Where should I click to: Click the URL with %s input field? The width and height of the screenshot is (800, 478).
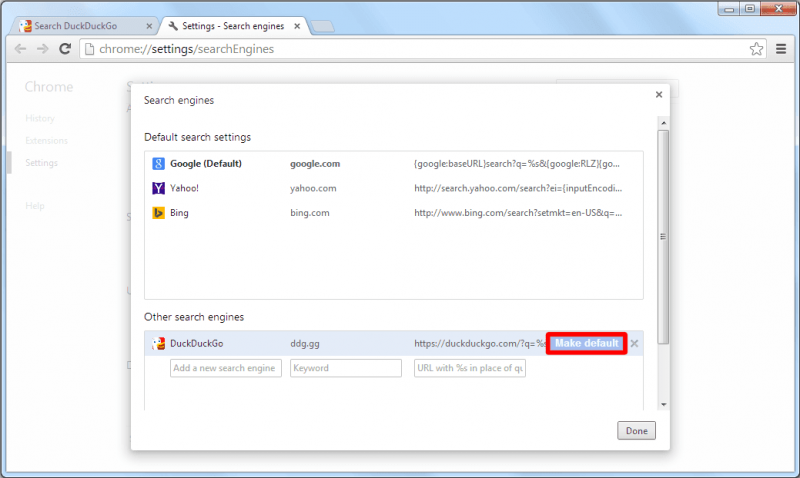coord(470,368)
